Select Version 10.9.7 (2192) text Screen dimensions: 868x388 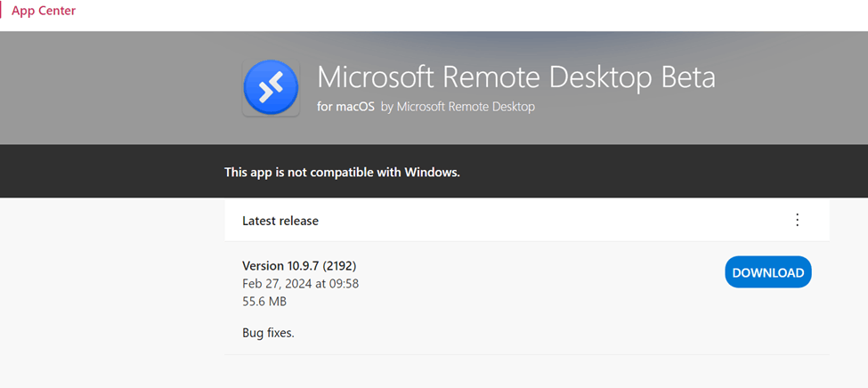299,266
